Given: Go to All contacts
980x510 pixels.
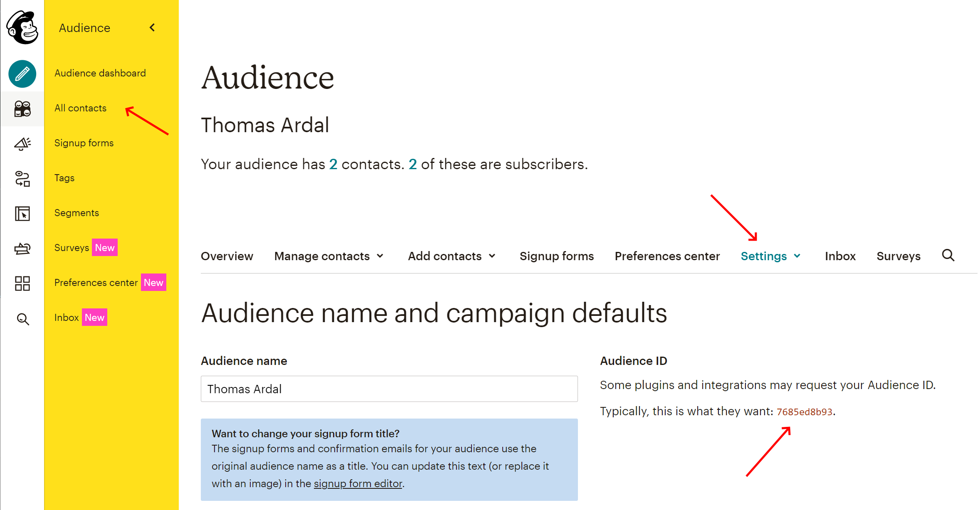Looking at the screenshot, I should [x=80, y=108].
